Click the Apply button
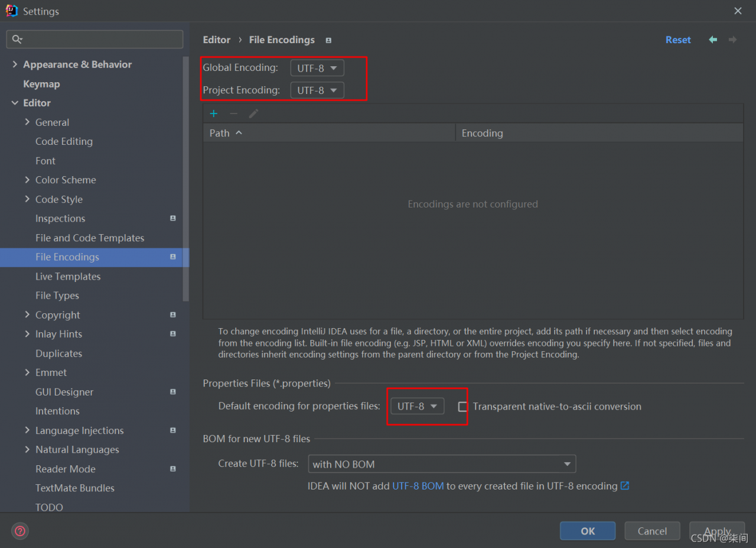 pyautogui.click(x=716, y=531)
